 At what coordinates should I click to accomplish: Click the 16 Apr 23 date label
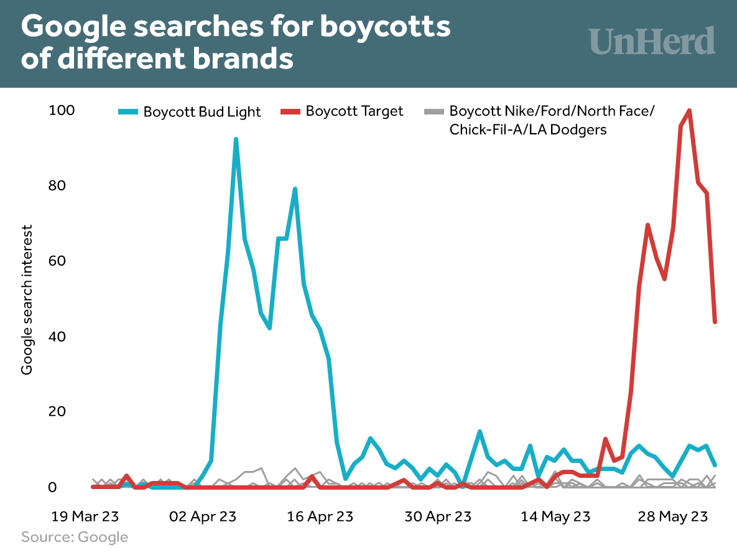[x=321, y=516]
